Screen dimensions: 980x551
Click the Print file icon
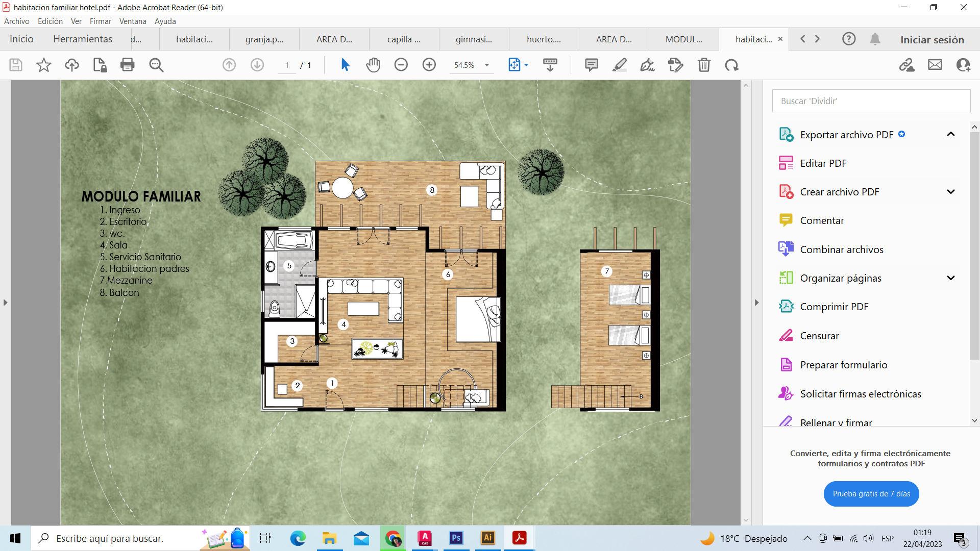127,65
